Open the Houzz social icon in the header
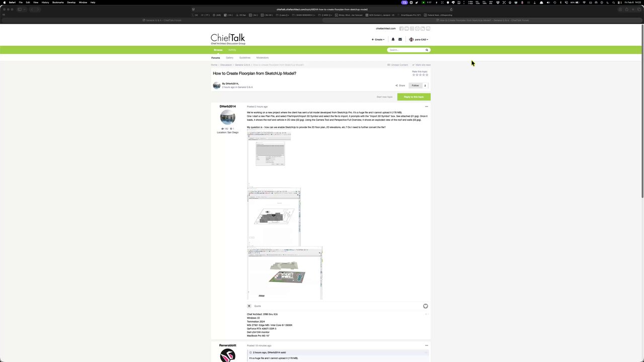Viewport: 644px width, 362px height. point(423,29)
